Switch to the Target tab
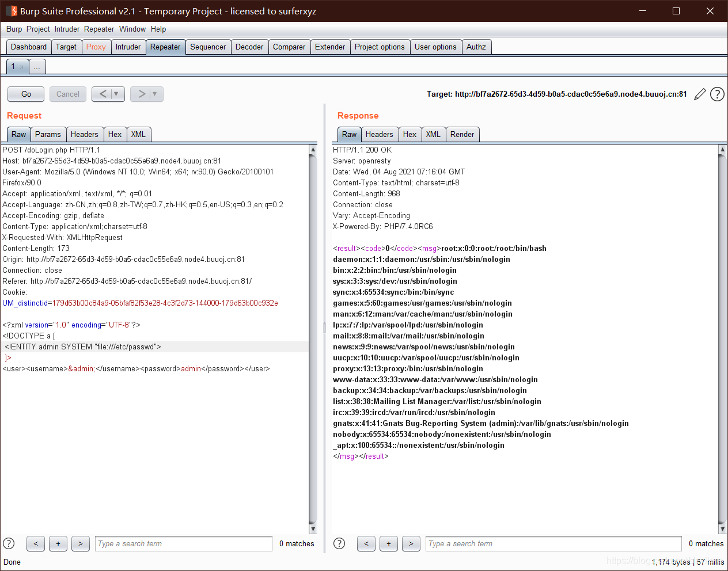 click(66, 47)
